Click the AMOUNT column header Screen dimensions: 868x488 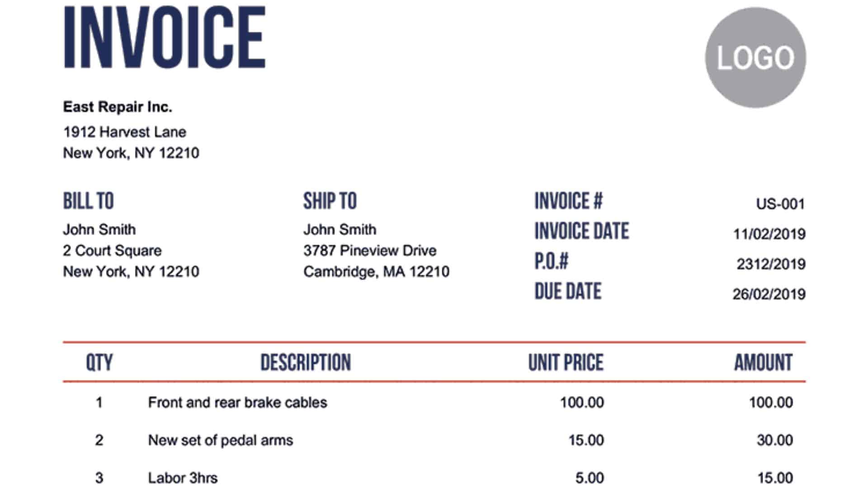pyautogui.click(x=763, y=362)
